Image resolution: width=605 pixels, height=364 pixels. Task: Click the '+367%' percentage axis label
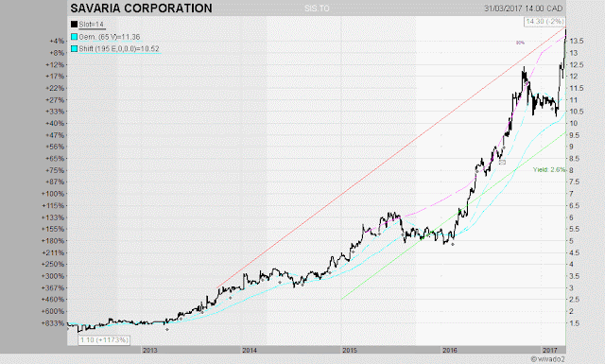[x=53, y=288]
